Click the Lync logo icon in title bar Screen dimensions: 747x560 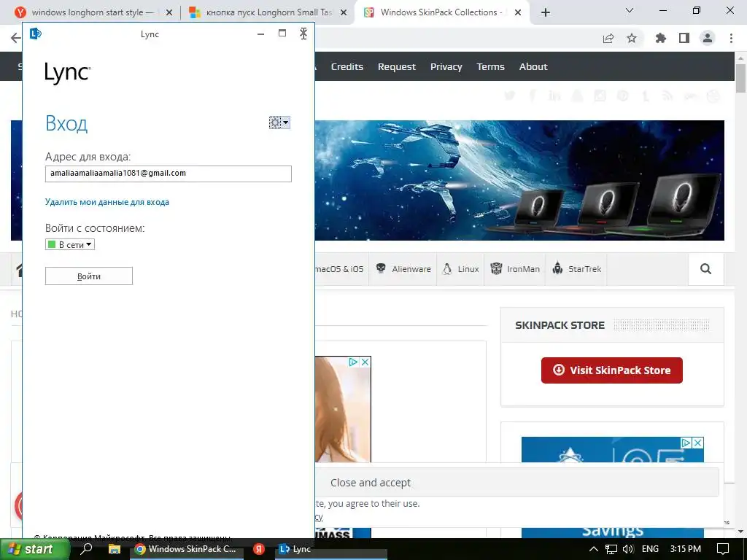point(36,34)
